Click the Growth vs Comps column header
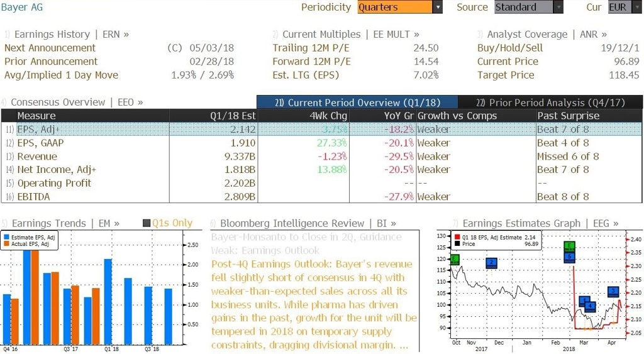 pyautogui.click(x=476, y=116)
